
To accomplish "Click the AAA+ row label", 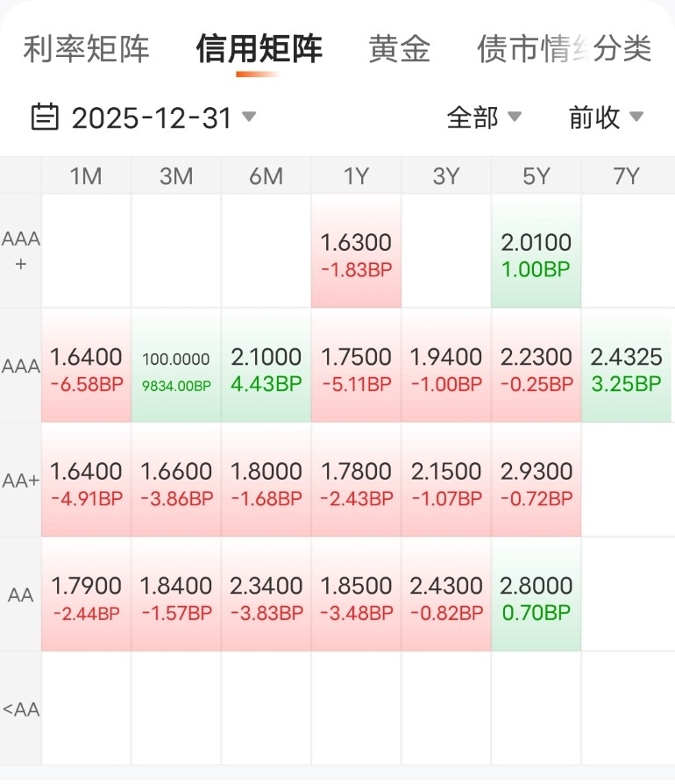I will (20, 251).
